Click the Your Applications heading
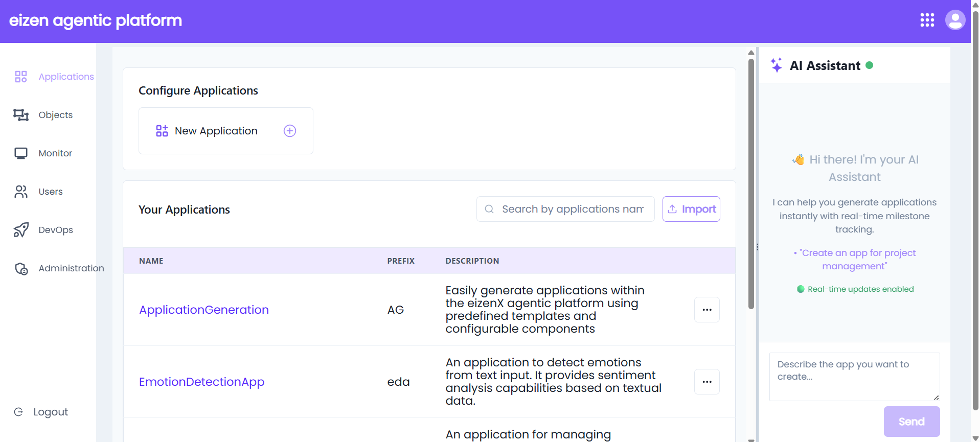980x442 pixels. tap(184, 210)
